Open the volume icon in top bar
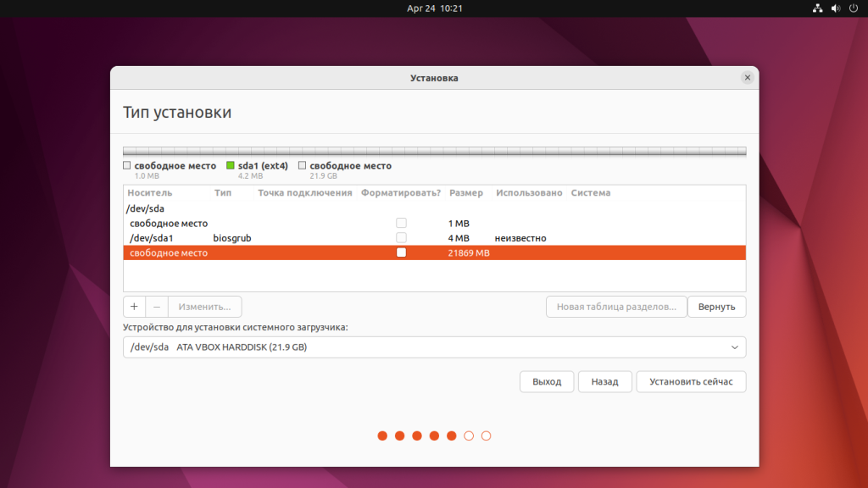This screenshot has width=868, height=488. [x=835, y=8]
